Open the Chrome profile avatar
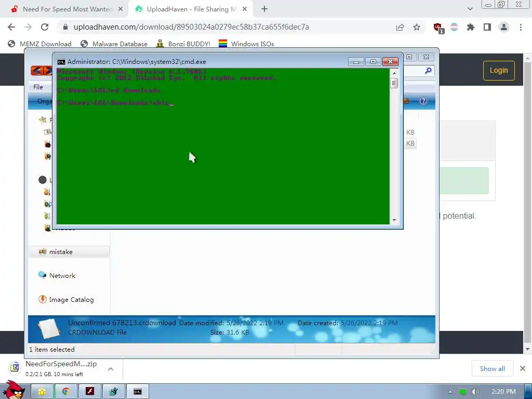Image resolution: width=532 pixels, height=399 pixels. [x=504, y=27]
